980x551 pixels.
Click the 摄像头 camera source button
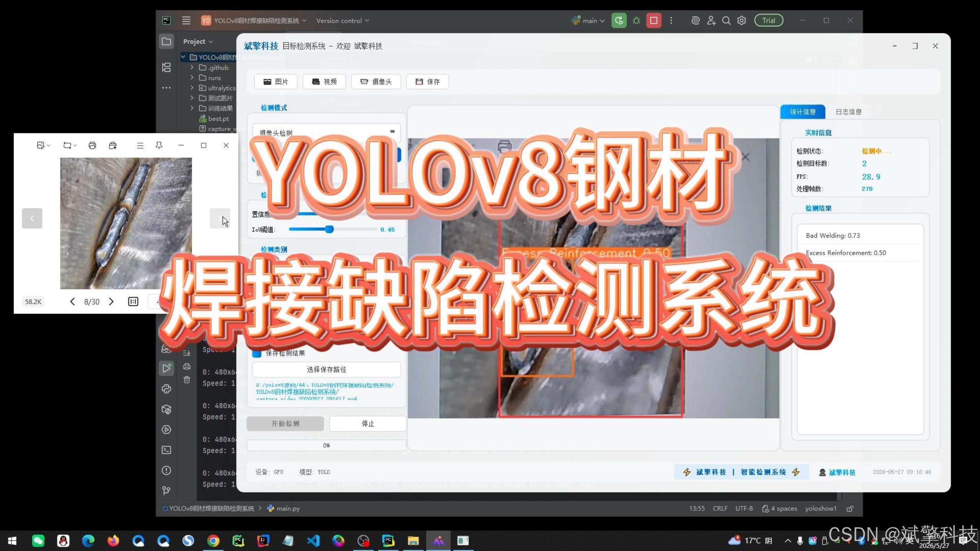376,82
